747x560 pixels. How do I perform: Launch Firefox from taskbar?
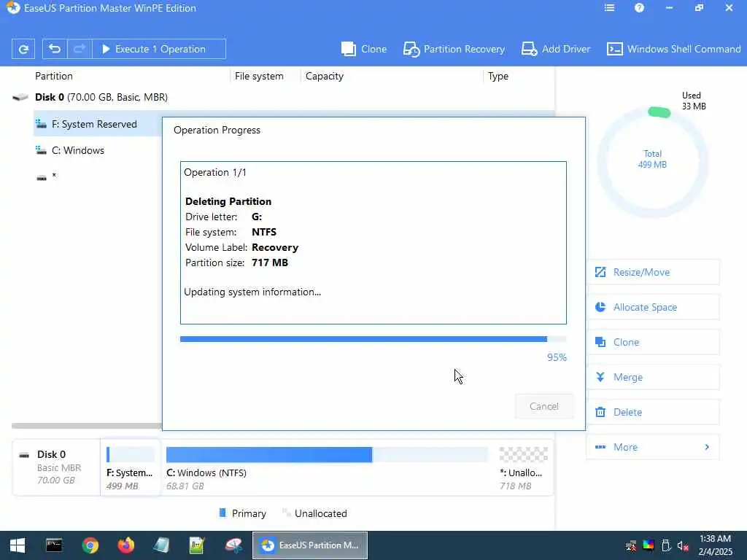tap(125, 545)
